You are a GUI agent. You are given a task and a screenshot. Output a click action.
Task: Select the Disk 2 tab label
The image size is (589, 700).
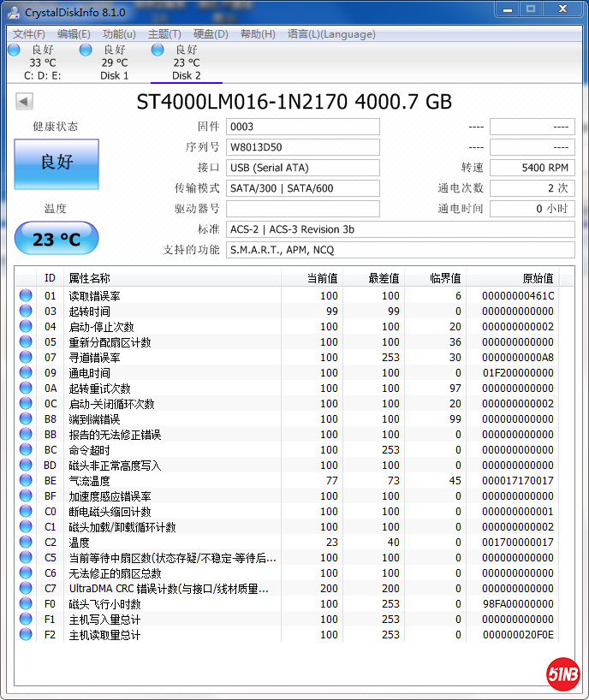pyautogui.click(x=186, y=75)
